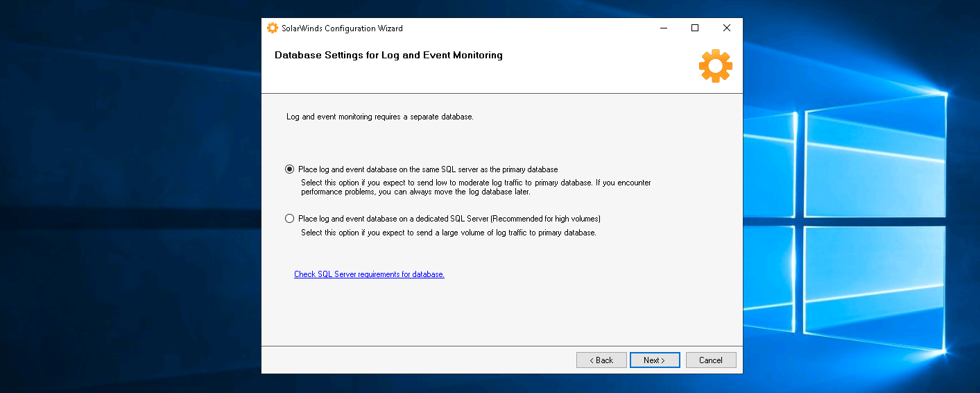Cancel the configuration wizard
Screen dimensions: 980x393
pos(711,360)
